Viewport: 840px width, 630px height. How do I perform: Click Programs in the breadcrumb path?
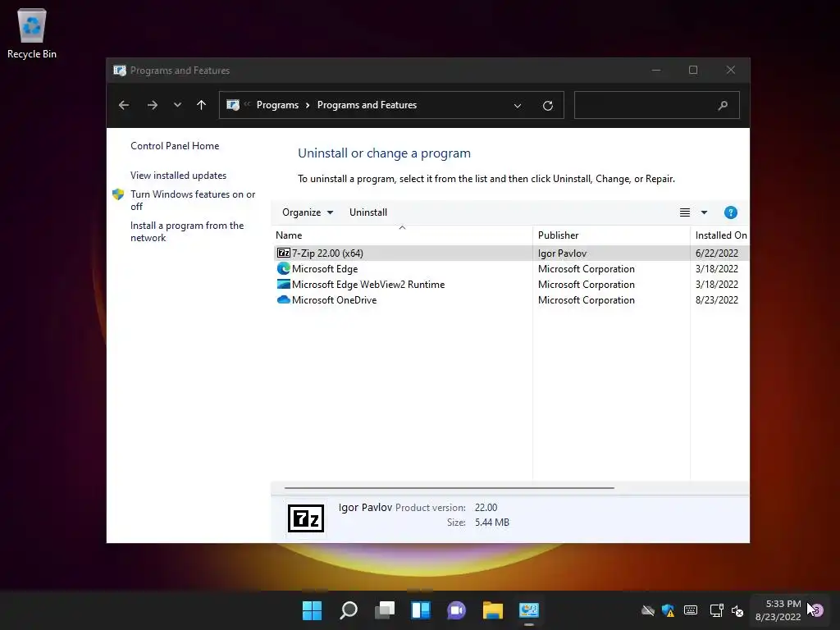tap(277, 105)
